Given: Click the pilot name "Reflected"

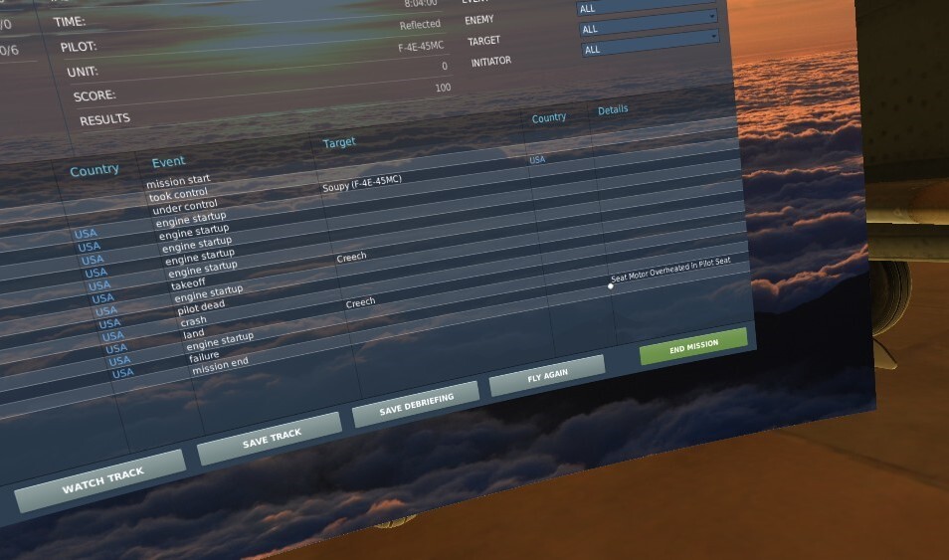Looking at the screenshot, I should click(420, 25).
